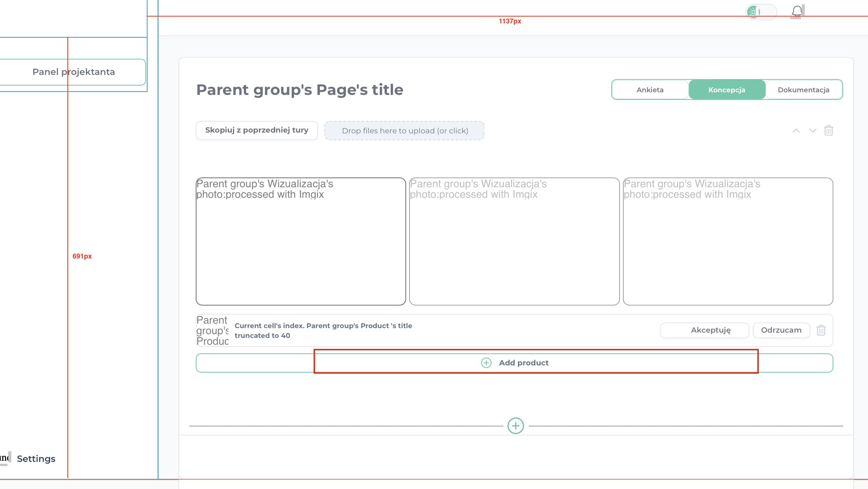Delete product row with trash icon
The width and height of the screenshot is (868, 489).
[x=821, y=330]
